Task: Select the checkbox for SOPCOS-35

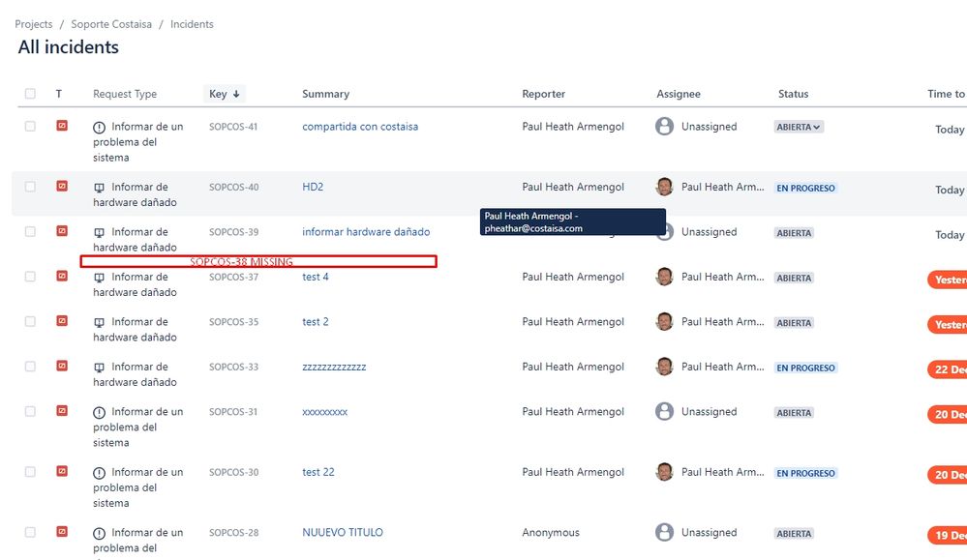Action: 30,321
